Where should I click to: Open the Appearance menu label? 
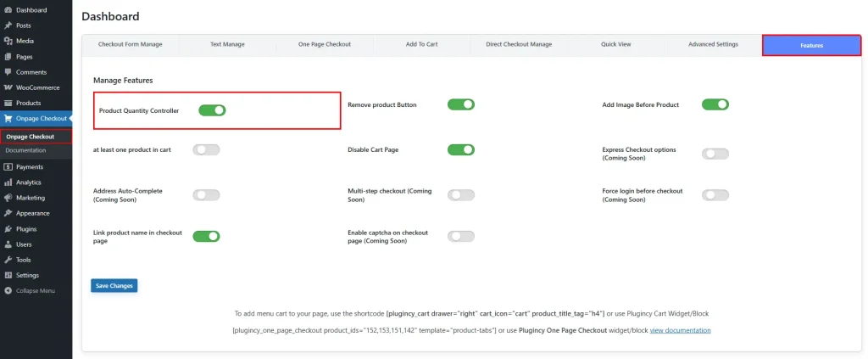33,213
